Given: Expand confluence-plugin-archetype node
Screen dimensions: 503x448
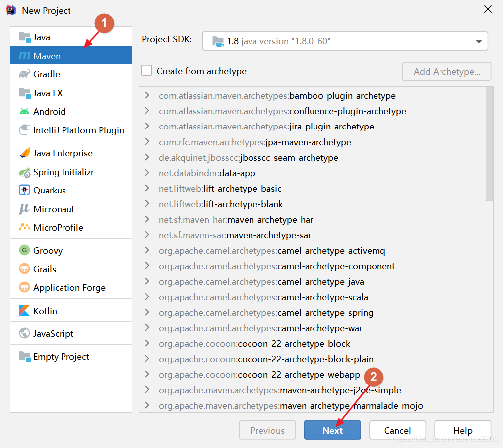Looking at the screenshot, I should click(x=147, y=111).
